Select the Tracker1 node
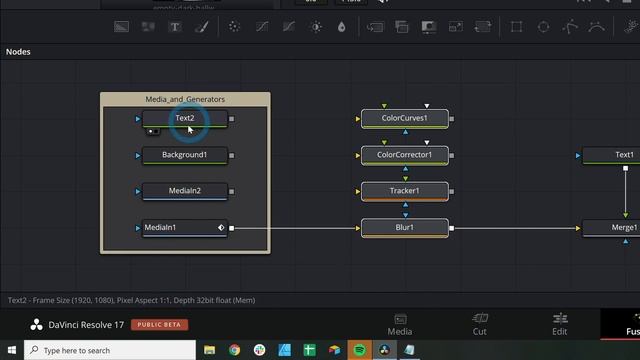 tap(405, 191)
